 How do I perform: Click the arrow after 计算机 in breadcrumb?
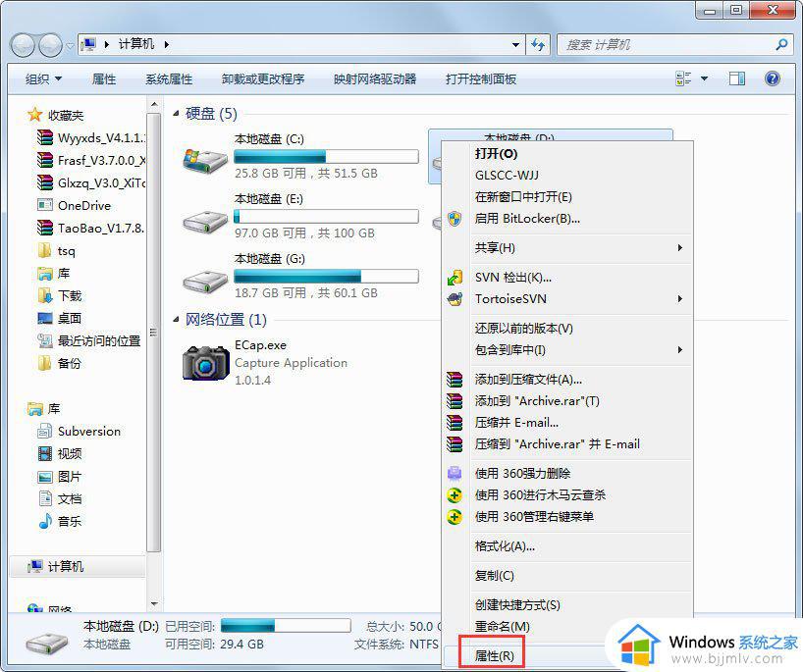pos(167,44)
